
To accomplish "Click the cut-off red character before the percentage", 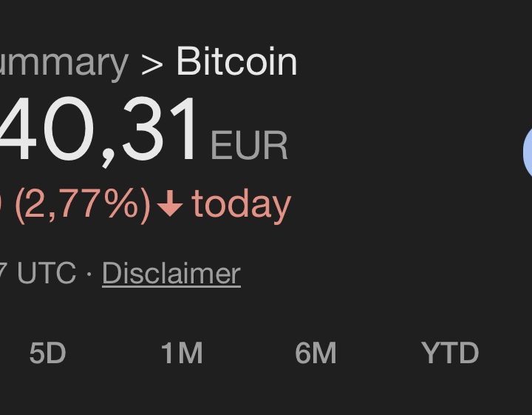I will click(x=2, y=205).
